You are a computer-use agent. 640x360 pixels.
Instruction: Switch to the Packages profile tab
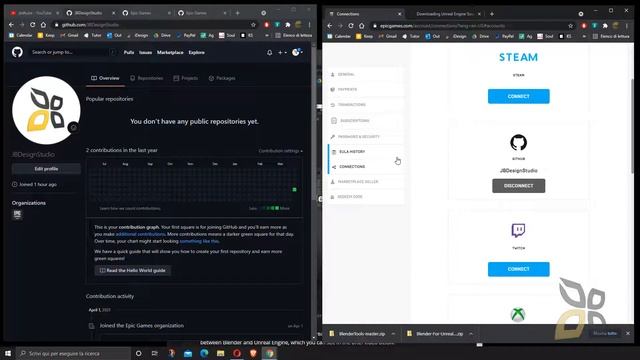coord(222,78)
